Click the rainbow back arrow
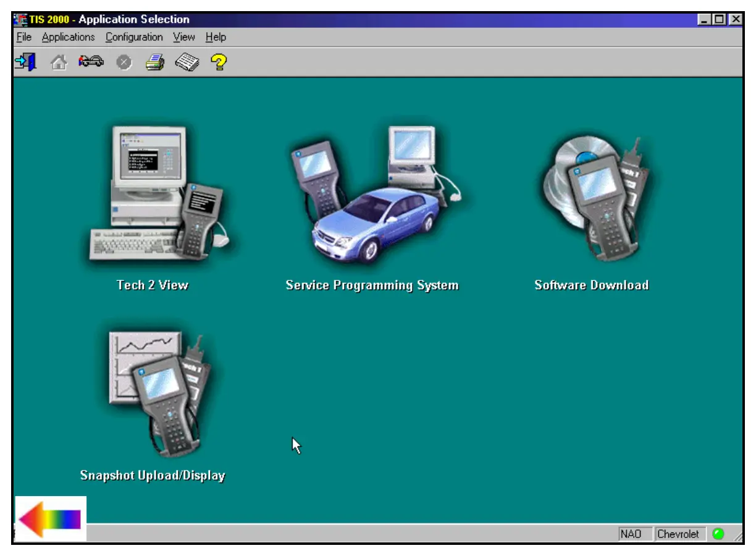This screenshot has height=556, width=756. [50, 520]
